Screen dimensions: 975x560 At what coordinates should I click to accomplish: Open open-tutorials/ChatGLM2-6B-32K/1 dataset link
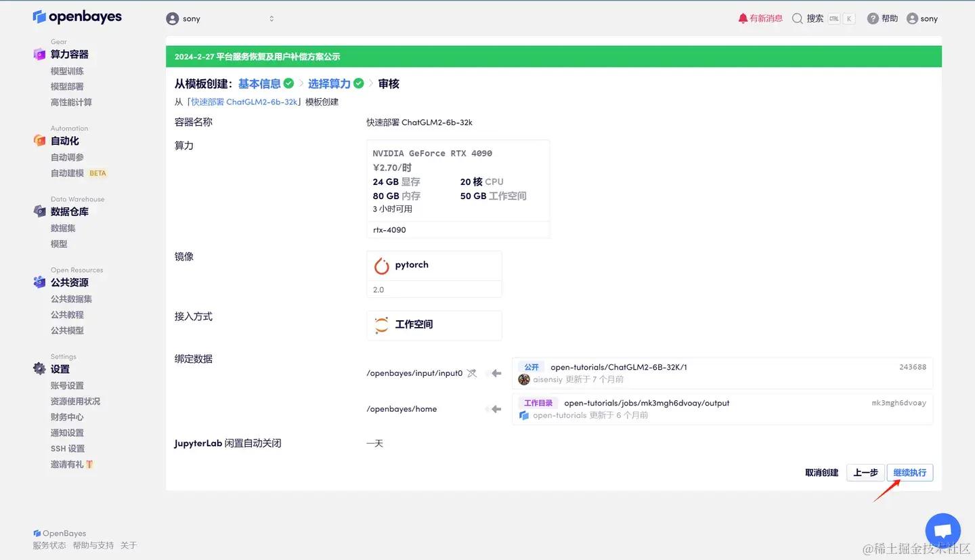[619, 367]
